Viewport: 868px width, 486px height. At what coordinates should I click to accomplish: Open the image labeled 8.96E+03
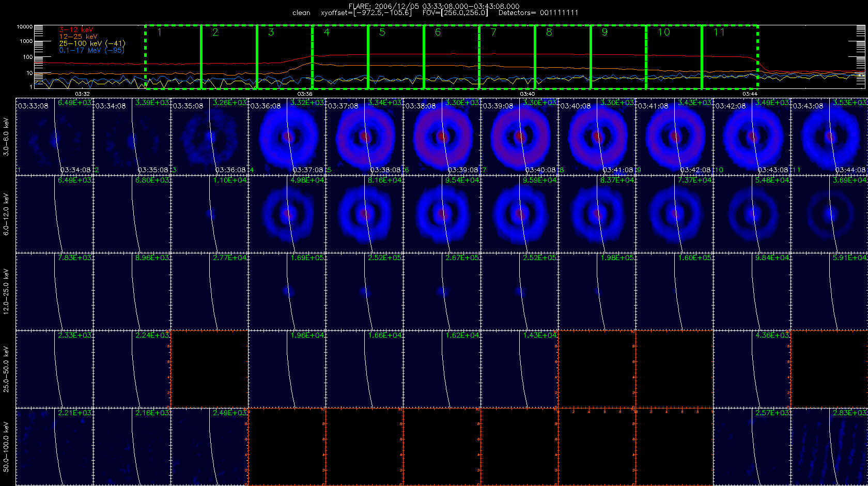pyautogui.click(x=132, y=292)
